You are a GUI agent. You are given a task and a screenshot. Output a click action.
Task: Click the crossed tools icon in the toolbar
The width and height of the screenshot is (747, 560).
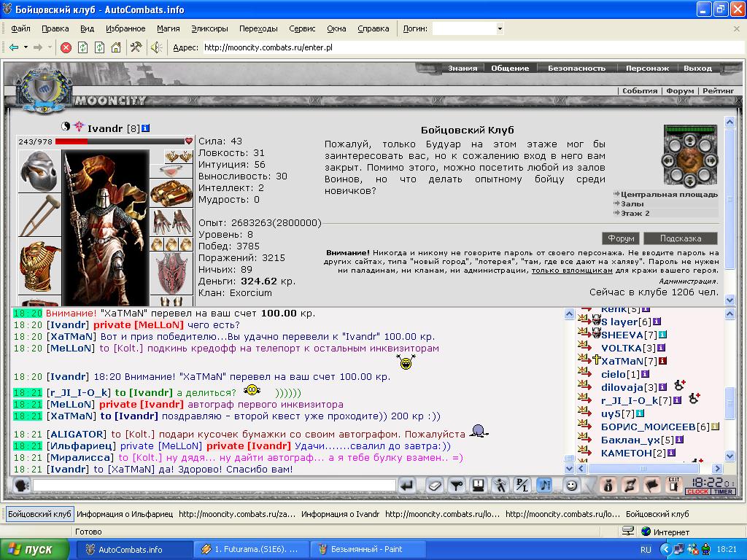point(136,47)
